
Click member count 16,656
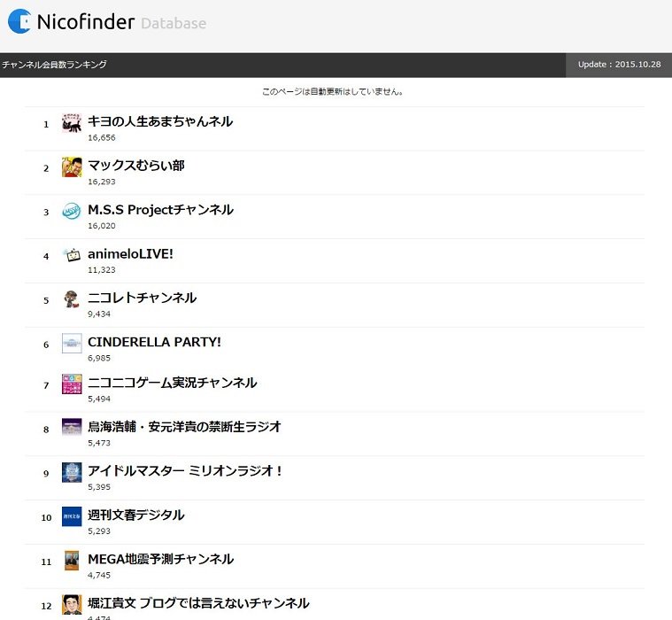point(102,137)
